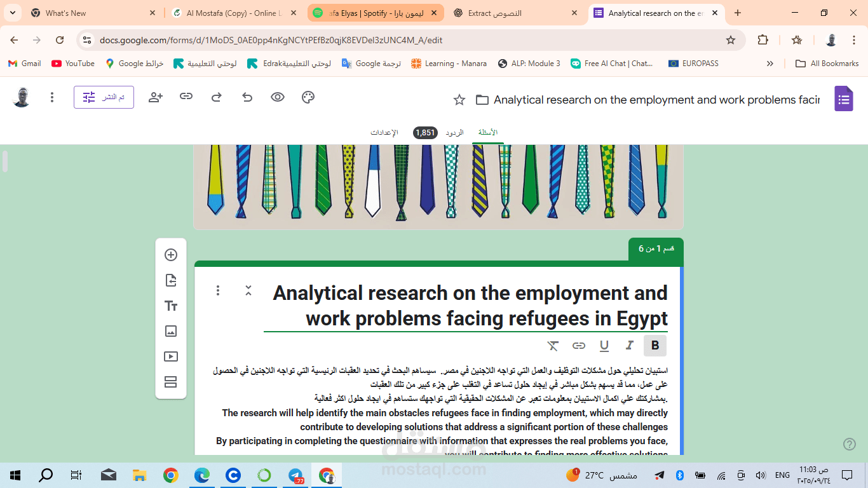Open the form's More options menu

pos(52,97)
